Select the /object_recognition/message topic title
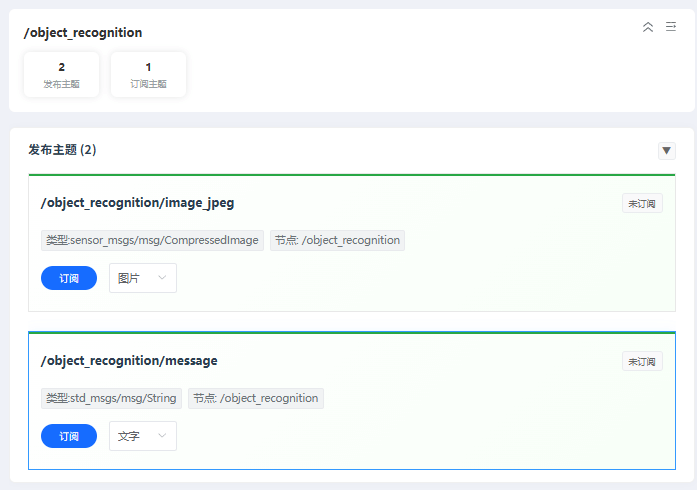Image resolution: width=697 pixels, height=490 pixels. pyautogui.click(x=129, y=361)
